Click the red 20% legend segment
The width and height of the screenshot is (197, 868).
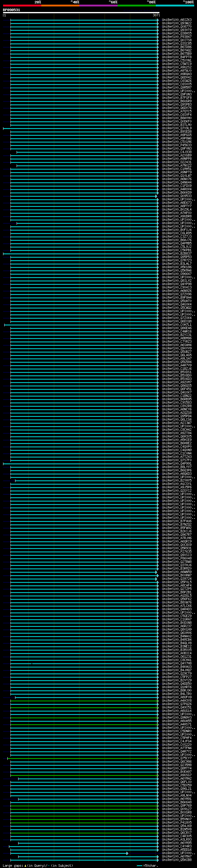(22, 6)
